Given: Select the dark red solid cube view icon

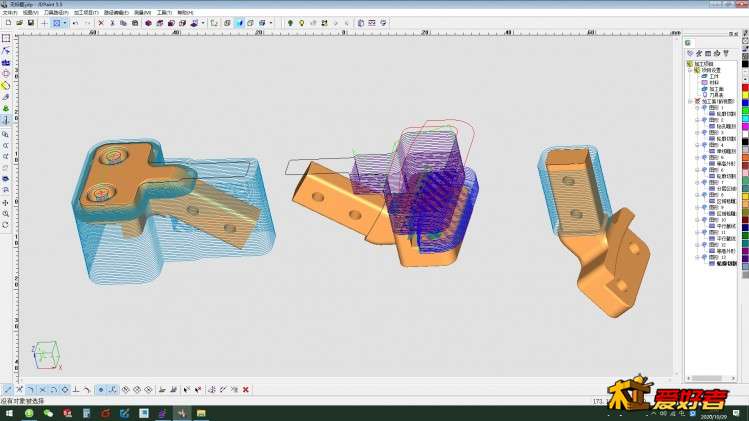Looking at the screenshot, I should point(149,23).
